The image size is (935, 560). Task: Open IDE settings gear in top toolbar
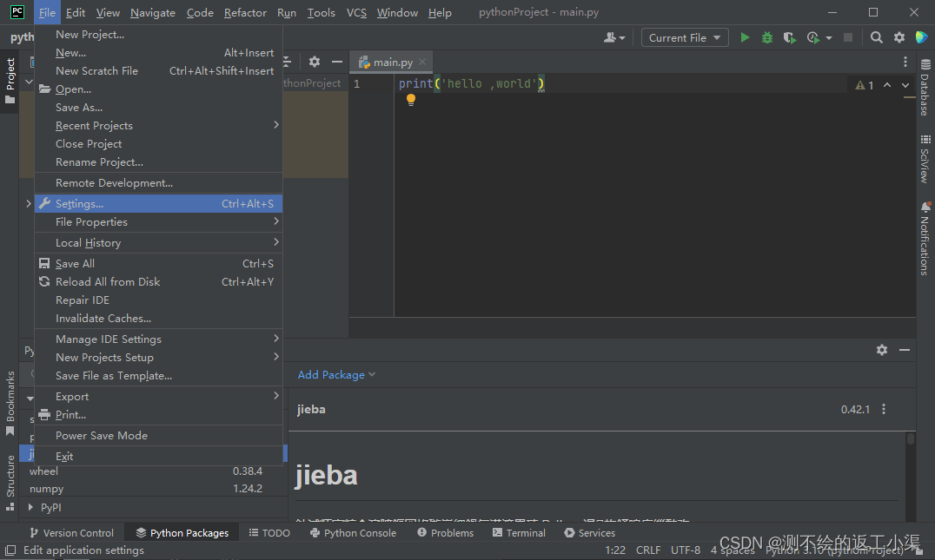pyautogui.click(x=899, y=37)
